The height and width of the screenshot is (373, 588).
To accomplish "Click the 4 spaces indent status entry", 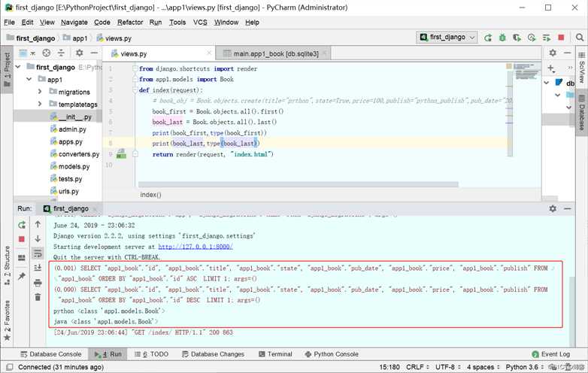I will 483,367.
